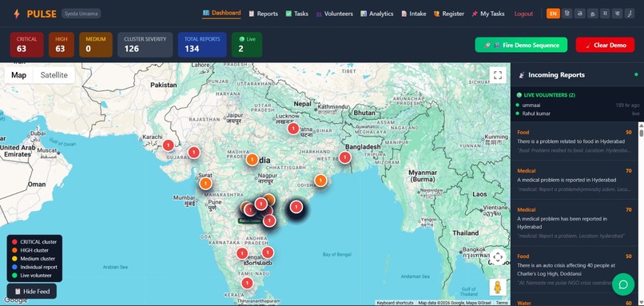Viewport: 644px width, 306px height.
Task: Click the Syeda Umaima user badge
Action: (x=81, y=14)
